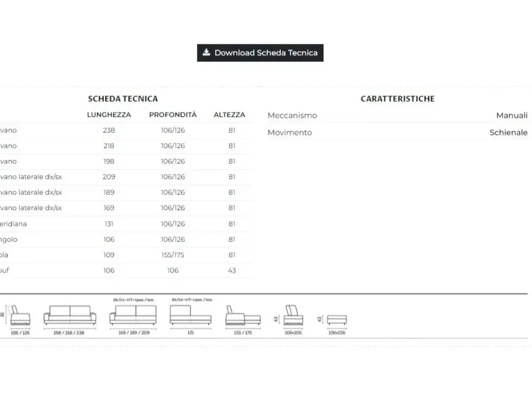Viewport: 532px width, 399px height.
Task: Select the chaise diagram labeled 155 / 175
Action: (243, 317)
